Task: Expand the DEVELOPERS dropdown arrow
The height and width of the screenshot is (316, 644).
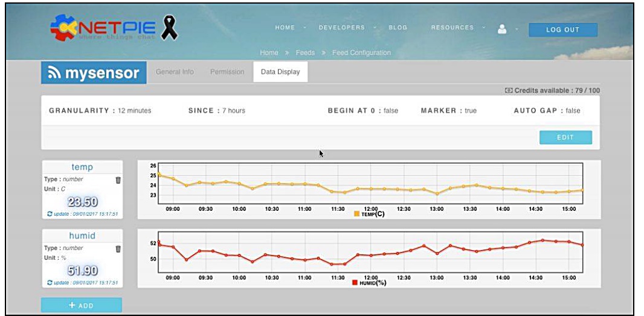Action: 375,28
